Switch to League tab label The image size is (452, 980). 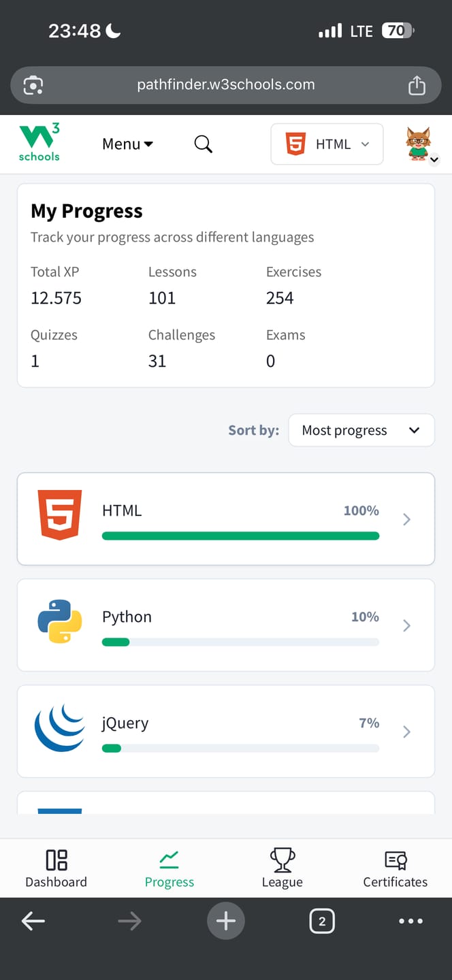pos(282,882)
